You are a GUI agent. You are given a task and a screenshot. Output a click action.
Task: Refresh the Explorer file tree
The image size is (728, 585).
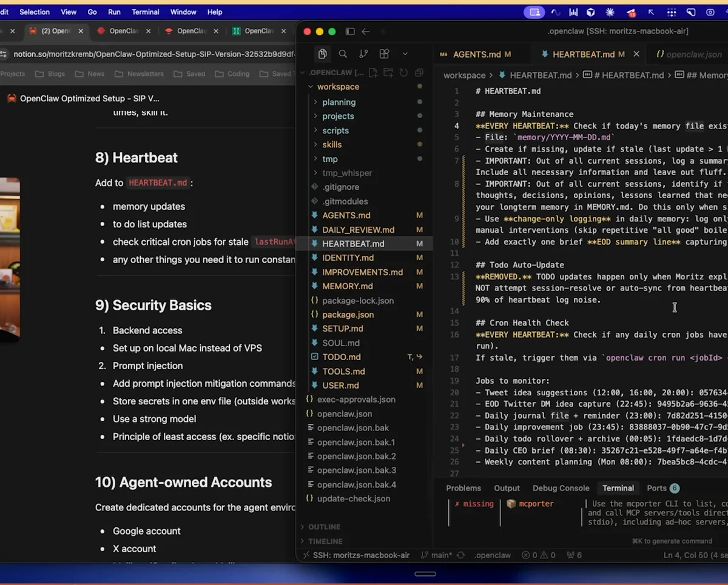pos(403,72)
